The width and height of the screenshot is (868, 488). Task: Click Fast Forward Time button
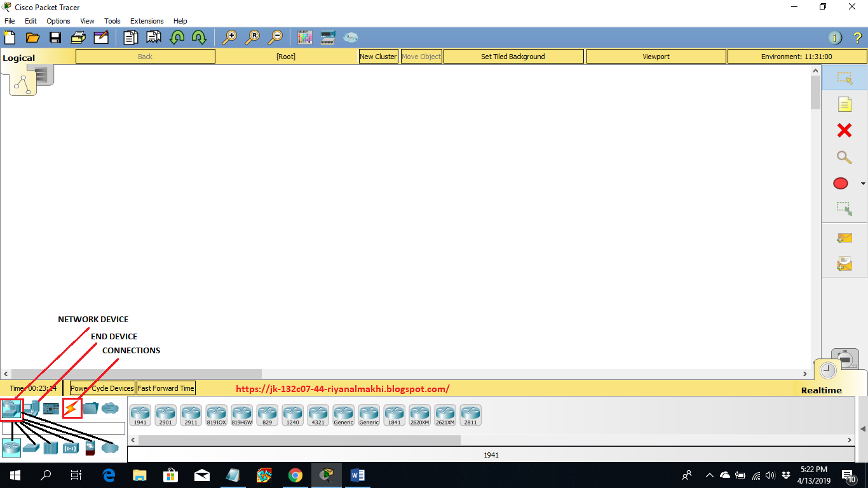[x=166, y=388]
